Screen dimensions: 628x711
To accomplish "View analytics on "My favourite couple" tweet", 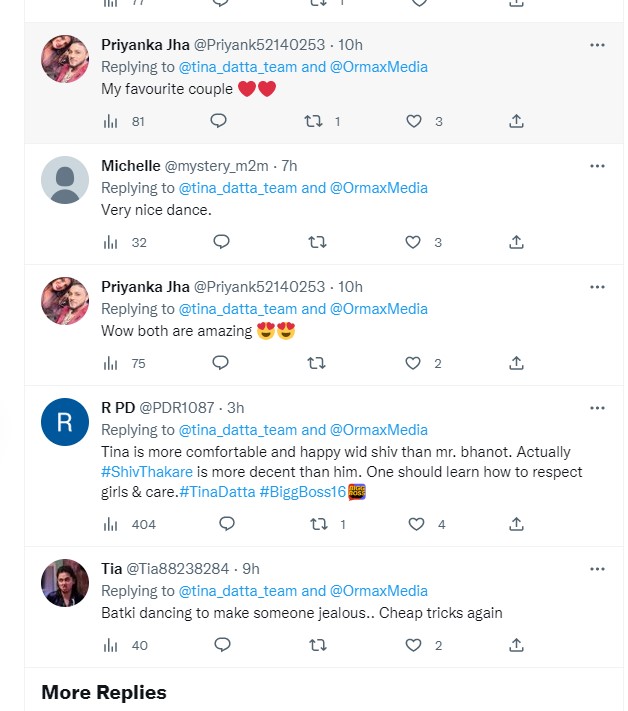I will (110, 121).
